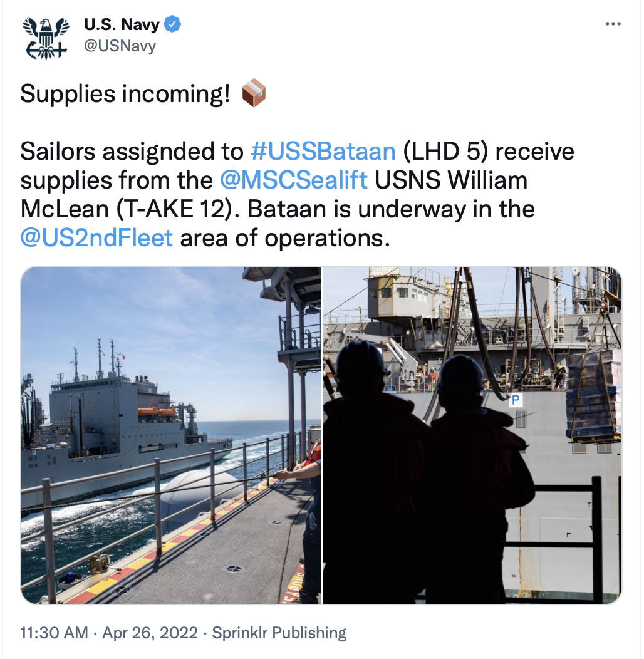
Task: Click the Supplies incoming! text line
Action: coord(125,93)
